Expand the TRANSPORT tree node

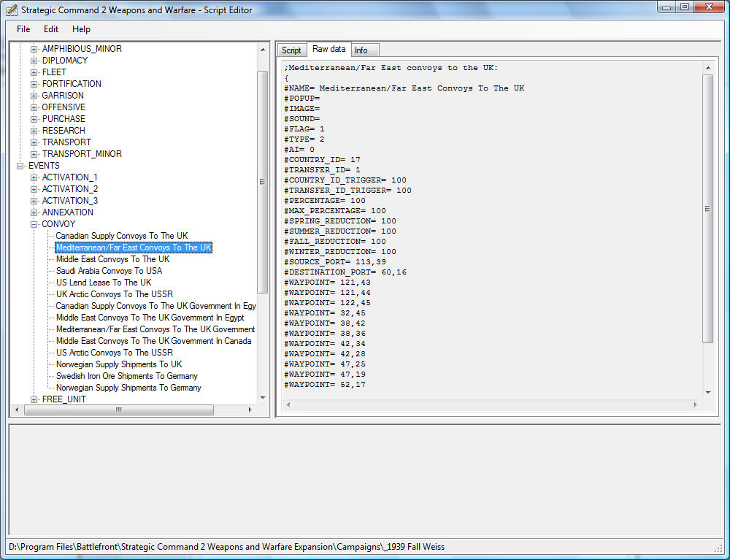pyautogui.click(x=34, y=142)
